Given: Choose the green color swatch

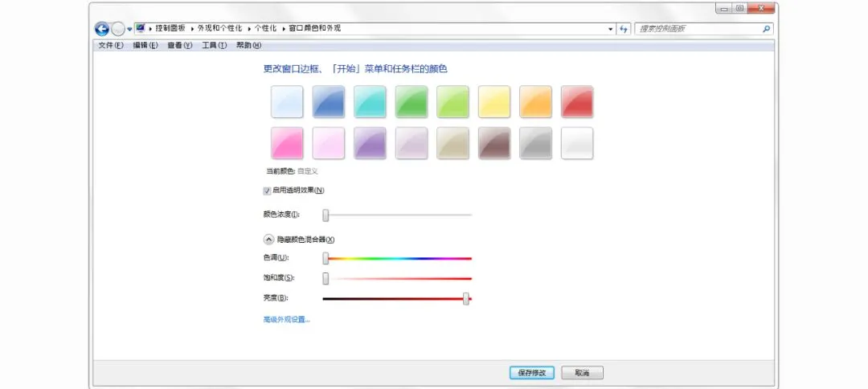Looking at the screenshot, I should point(411,102).
